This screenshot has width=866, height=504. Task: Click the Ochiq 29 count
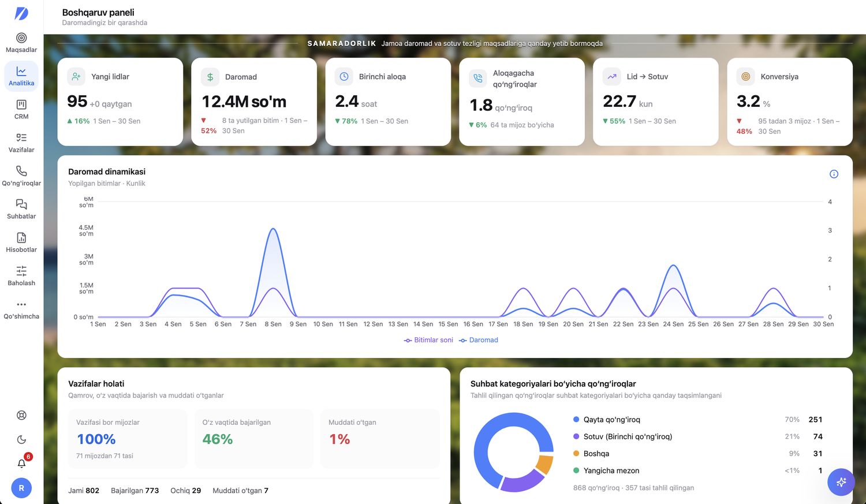[x=185, y=491]
